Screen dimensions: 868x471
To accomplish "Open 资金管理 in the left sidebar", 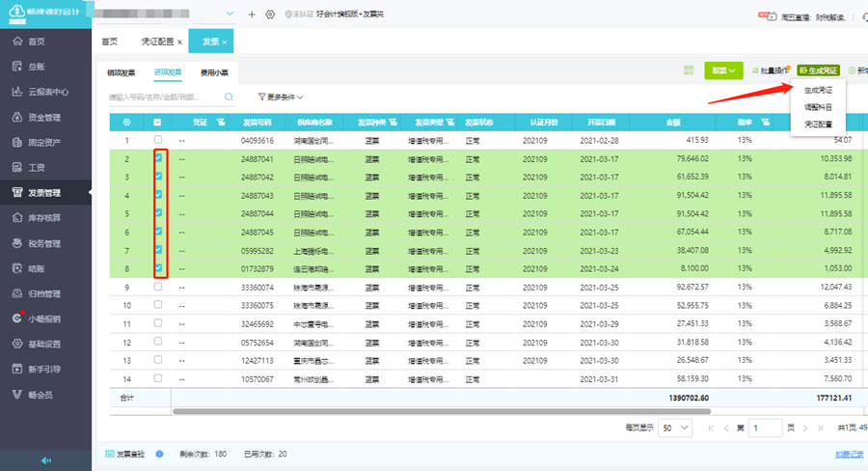I will [44, 118].
